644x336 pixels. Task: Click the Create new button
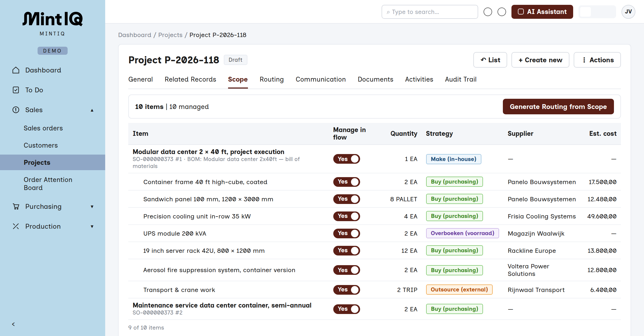click(540, 60)
